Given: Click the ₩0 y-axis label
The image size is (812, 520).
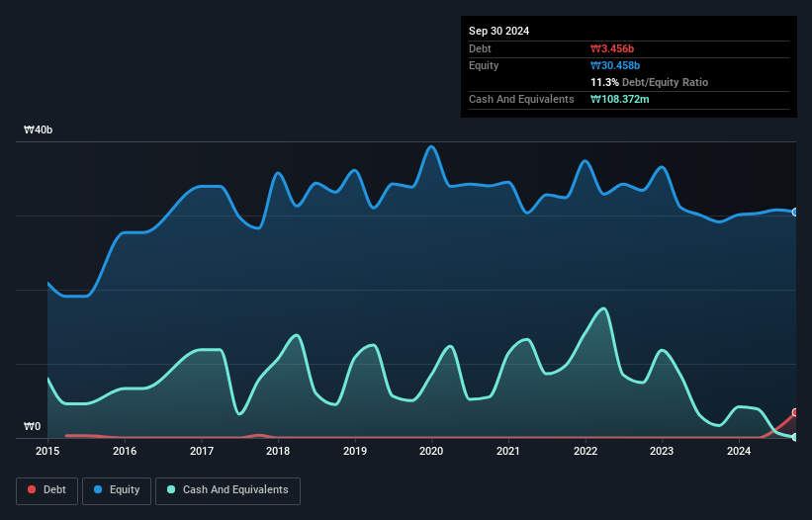Looking at the screenshot, I should pyautogui.click(x=32, y=426).
